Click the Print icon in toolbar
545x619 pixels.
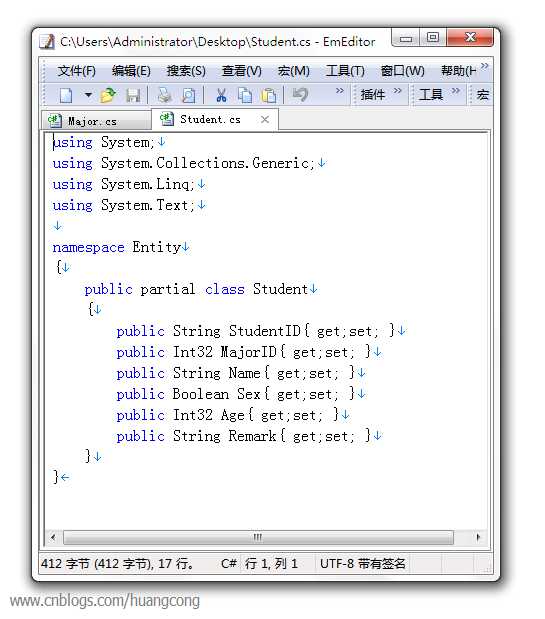coord(164,95)
